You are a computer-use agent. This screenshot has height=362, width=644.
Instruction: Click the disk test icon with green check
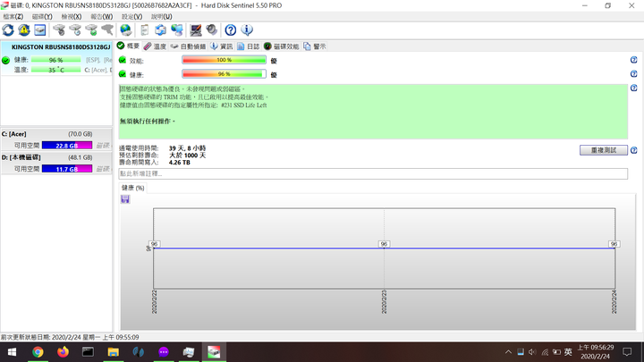point(91,30)
